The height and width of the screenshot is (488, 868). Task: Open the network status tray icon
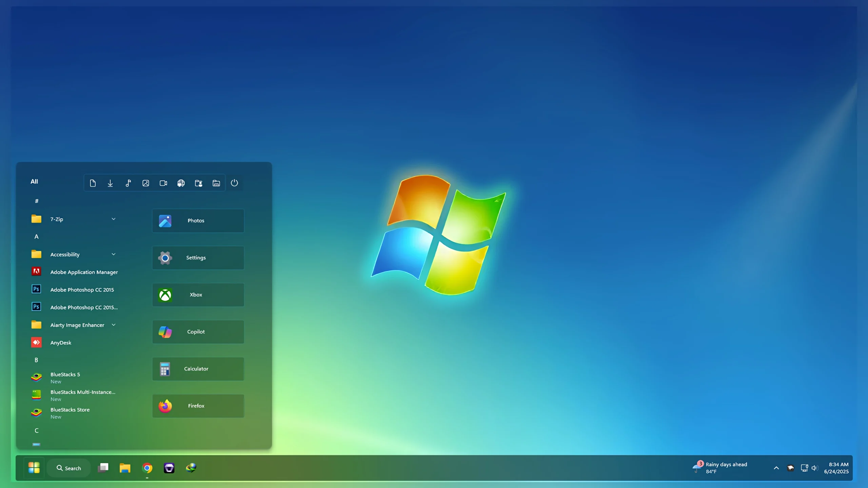pos(804,468)
